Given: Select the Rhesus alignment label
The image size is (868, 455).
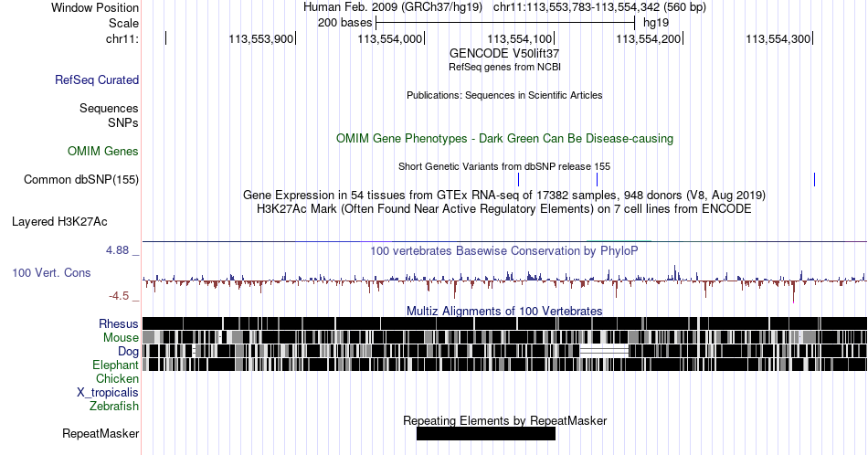Looking at the screenshot, I should [119, 323].
